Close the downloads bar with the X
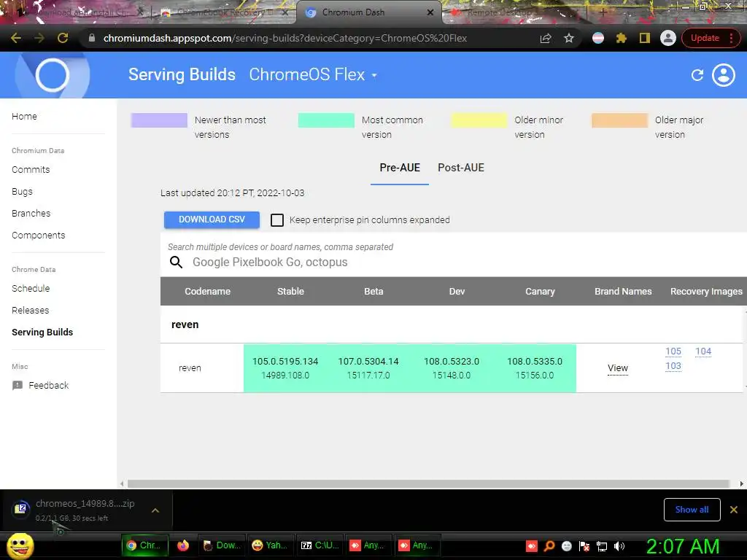This screenshot has height=560, width=747. tap(734, 510)
